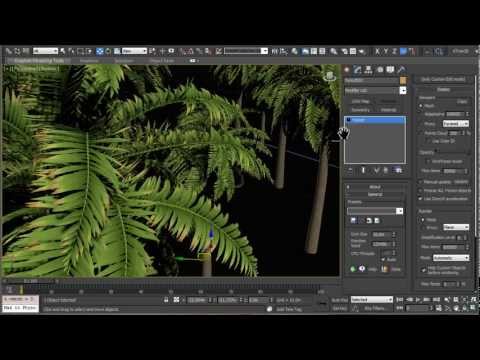
Task: Enable the Manual update checkbox
Action: [421, 182]
